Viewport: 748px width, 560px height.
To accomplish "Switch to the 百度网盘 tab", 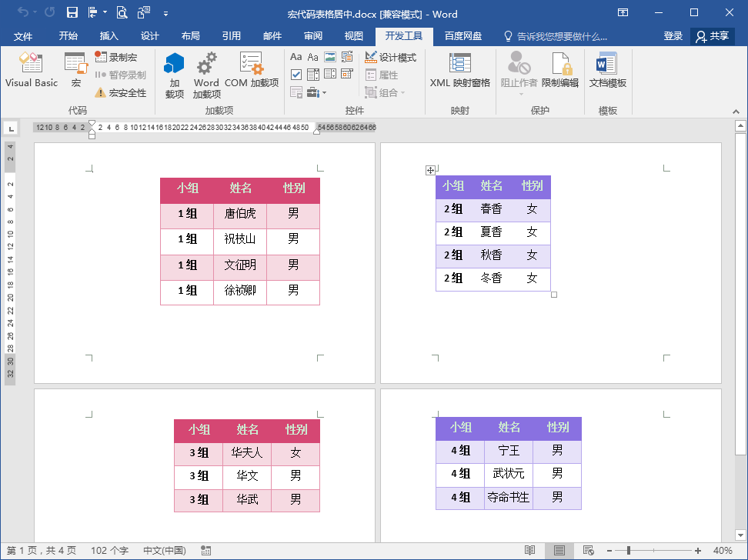I will [463, 36].
